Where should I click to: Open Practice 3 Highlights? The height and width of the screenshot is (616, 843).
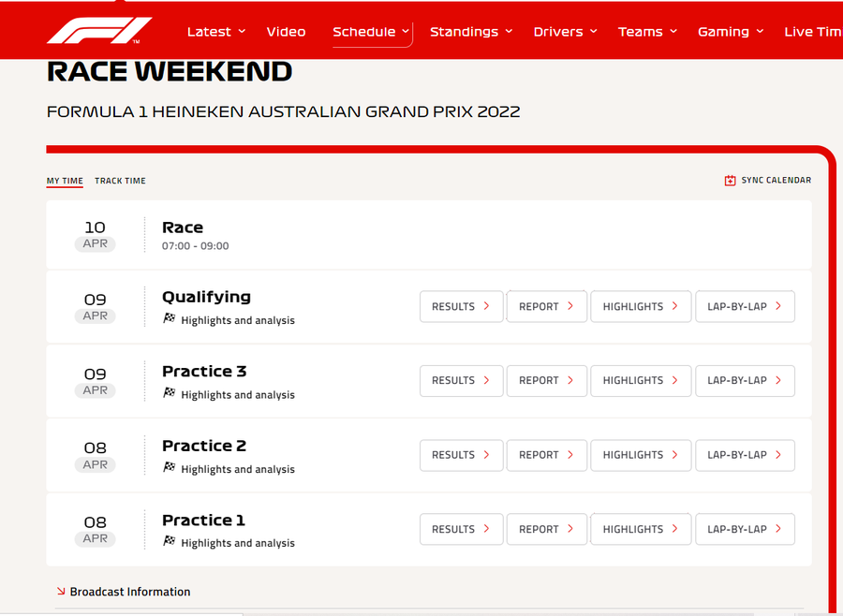[x=641, y=381]
